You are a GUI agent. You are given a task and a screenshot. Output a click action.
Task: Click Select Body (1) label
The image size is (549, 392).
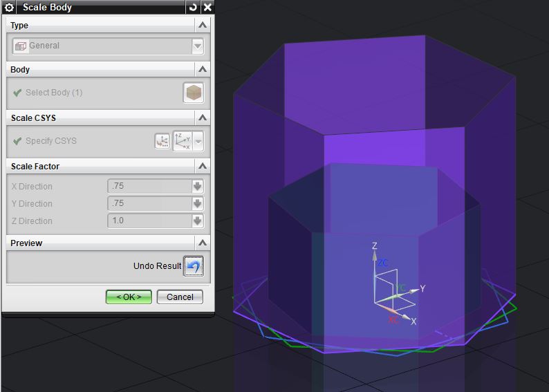54,93
